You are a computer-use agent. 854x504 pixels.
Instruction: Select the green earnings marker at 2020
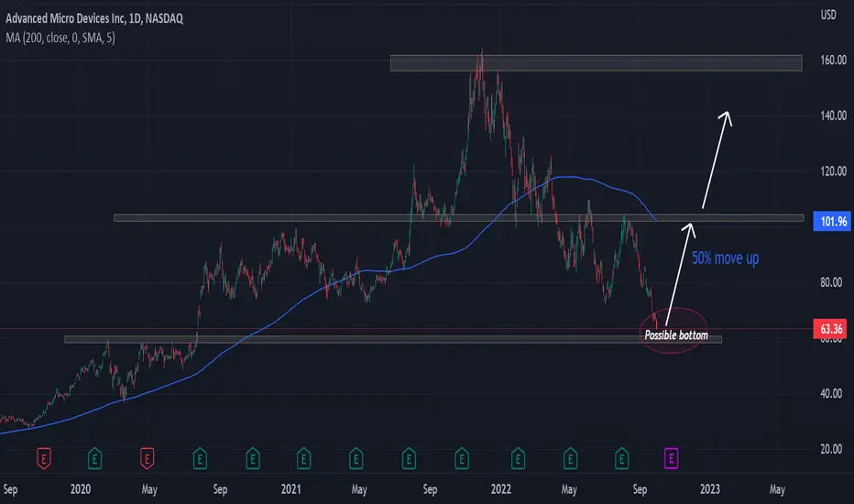(x=94, y=458)
